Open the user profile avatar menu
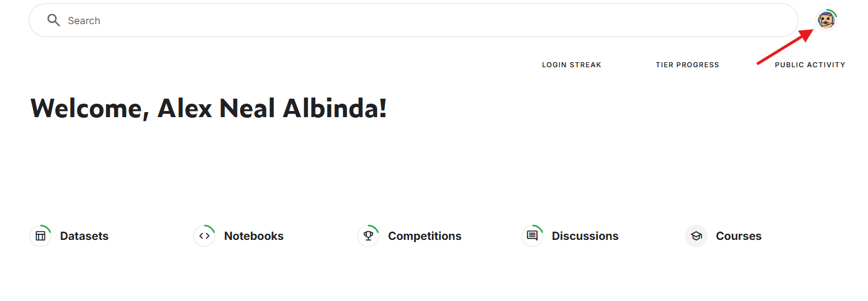Image resolution: width=868 pixels, height=301 pixels. (826, 21)
